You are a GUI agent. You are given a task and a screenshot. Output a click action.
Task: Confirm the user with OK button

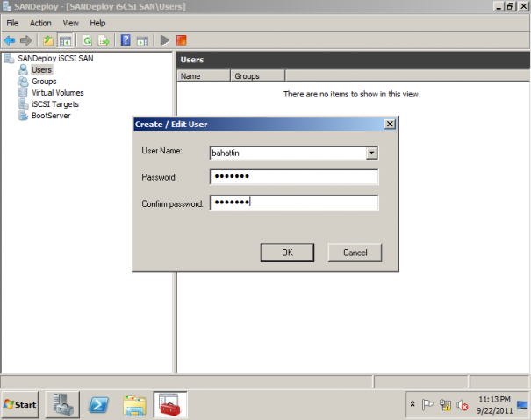(287, 253)
